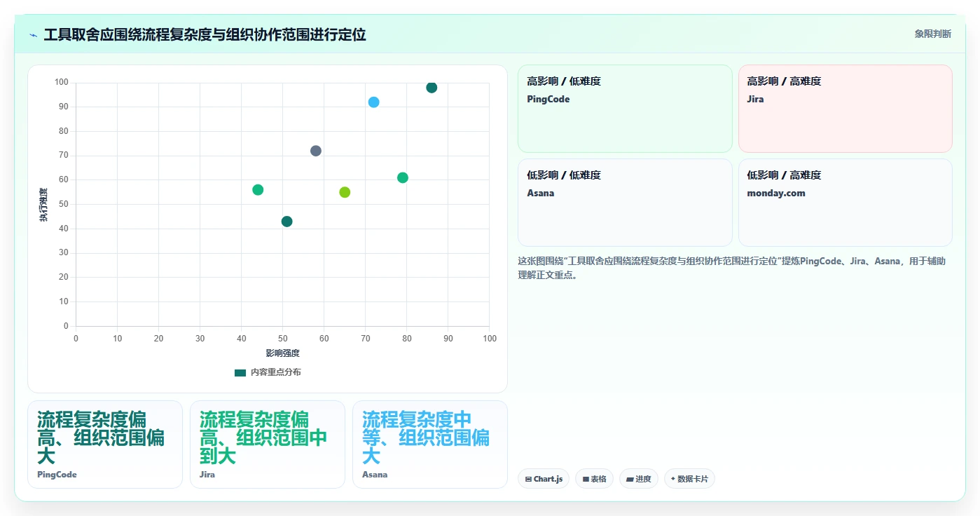Click the icon inside the Chart.js chip
Viewport: 980px width, 516px height.
[x=528, y=480]
